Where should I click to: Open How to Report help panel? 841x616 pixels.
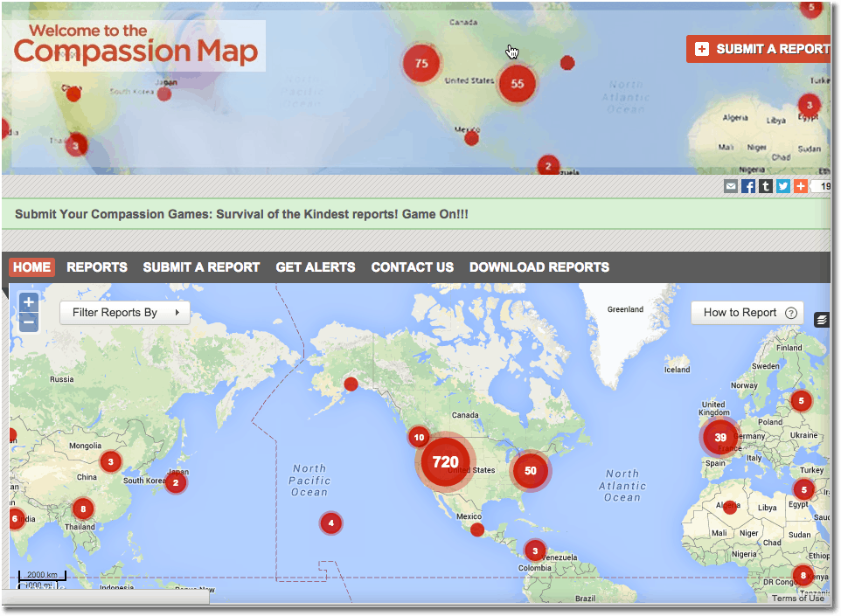click(x=747, y=313)
